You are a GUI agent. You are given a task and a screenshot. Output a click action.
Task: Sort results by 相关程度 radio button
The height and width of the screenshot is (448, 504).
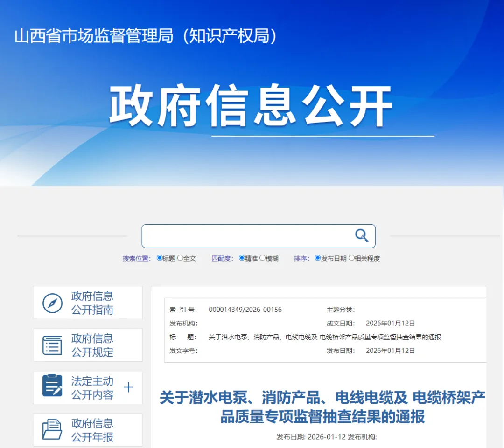[351, 258]
